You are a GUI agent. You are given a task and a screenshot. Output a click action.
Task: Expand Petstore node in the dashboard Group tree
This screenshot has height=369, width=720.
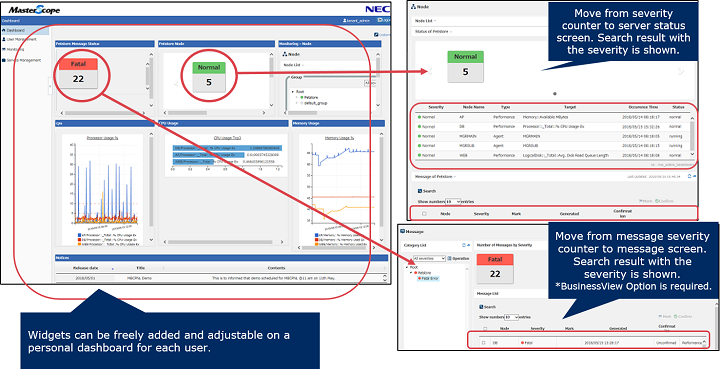[x=296, y=97]
